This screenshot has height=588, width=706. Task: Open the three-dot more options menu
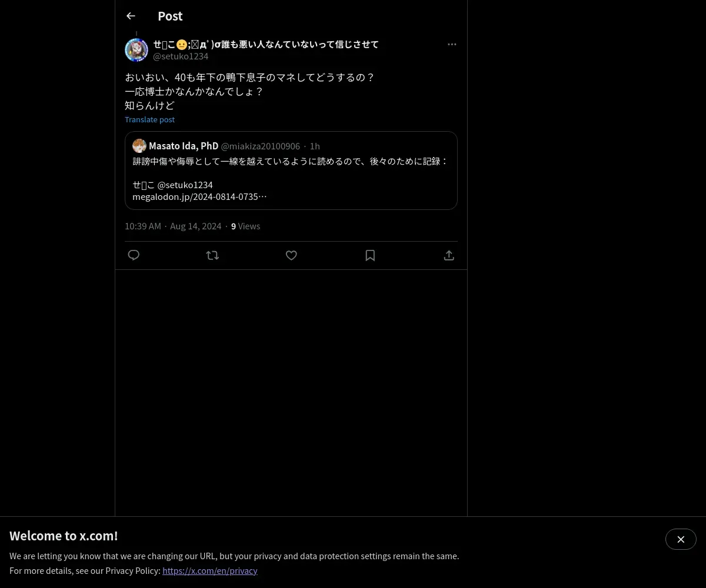coord(452,44)
